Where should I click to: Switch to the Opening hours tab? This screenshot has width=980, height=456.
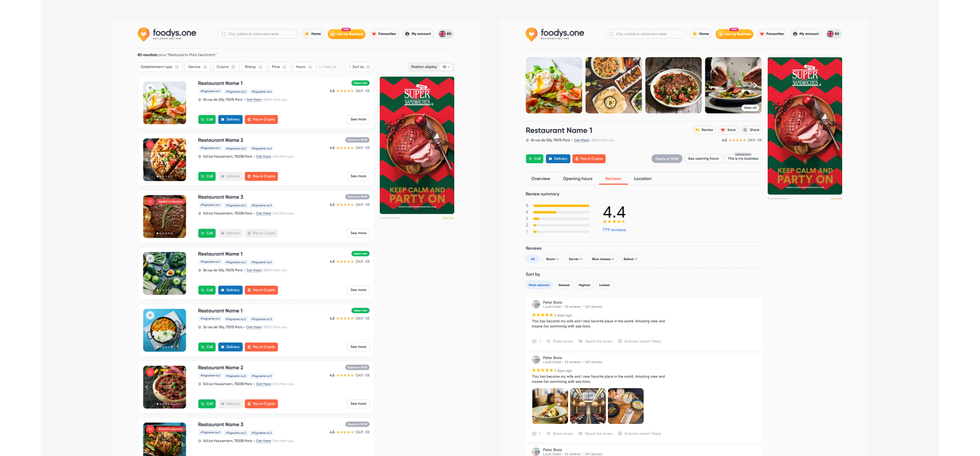pyautogui.click(x=577, y=179)
